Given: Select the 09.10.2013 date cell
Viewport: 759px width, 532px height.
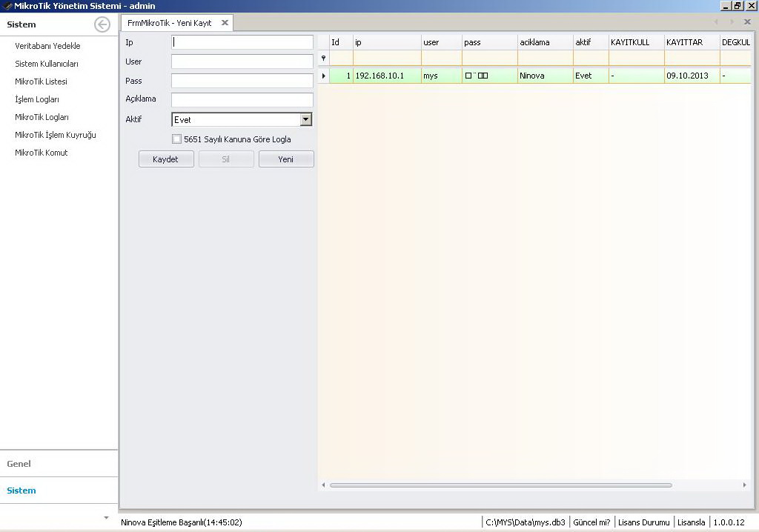Looking at the screenshot, I should 692,76.
